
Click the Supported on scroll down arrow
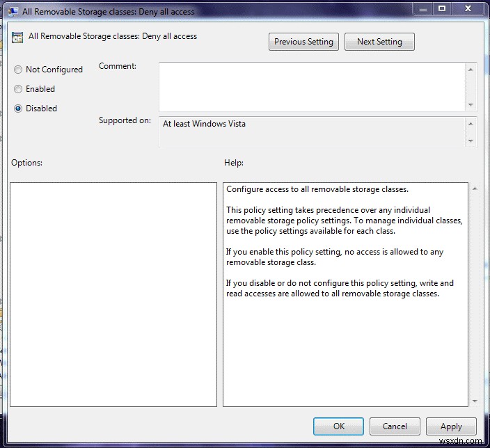coord(471,141)
